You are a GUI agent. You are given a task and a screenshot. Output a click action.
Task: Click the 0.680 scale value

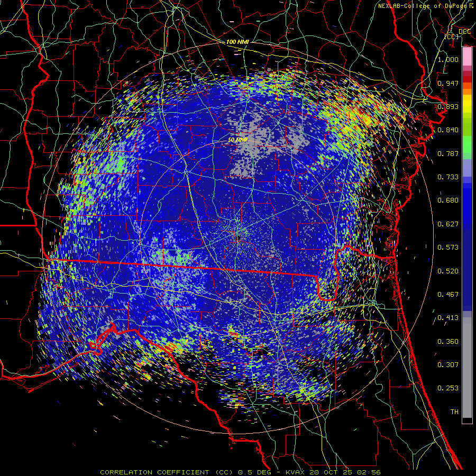point(448,200)
